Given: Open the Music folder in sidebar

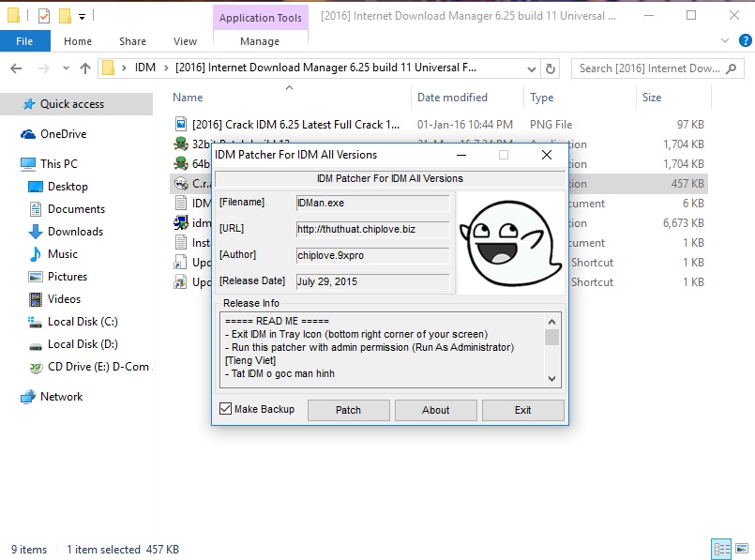Looking at the screenshot, I should click(x=62, y=254).
